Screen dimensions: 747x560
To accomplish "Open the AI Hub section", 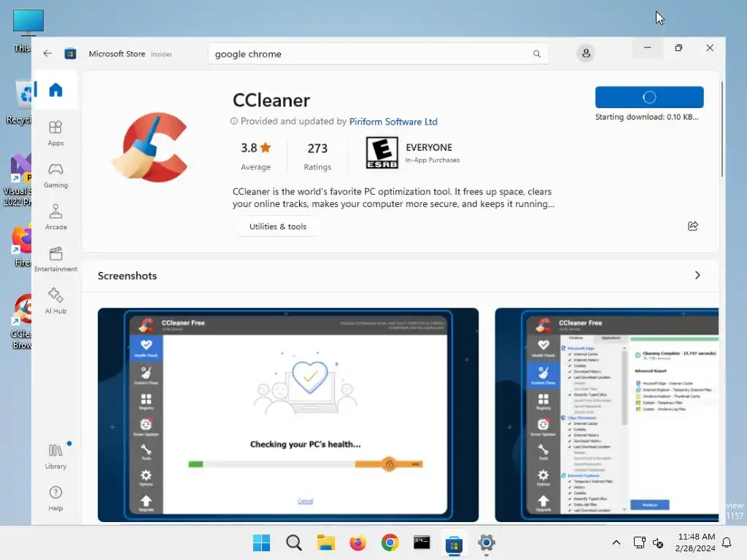I will pyautogui.click(x=55, y=301).
